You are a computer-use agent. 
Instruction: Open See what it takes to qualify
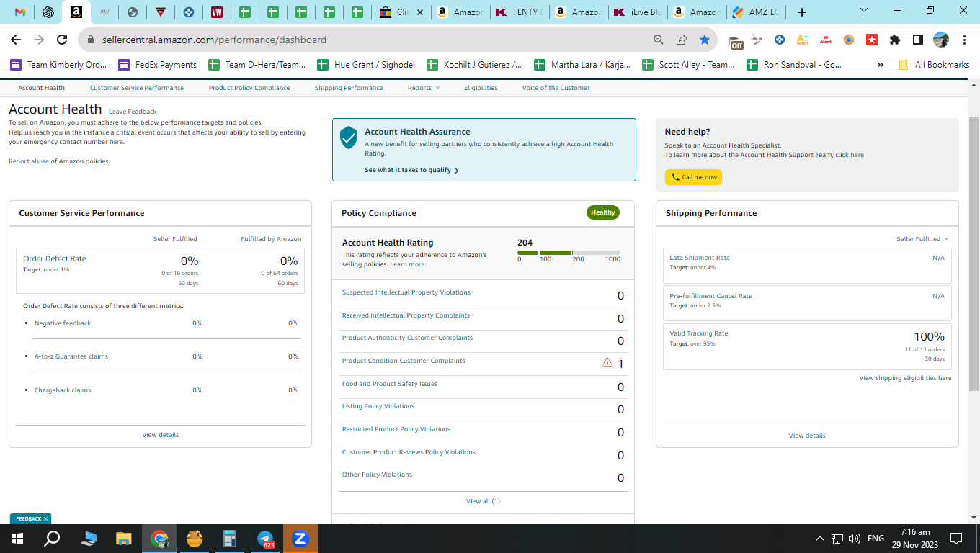(x=411, y=171)
